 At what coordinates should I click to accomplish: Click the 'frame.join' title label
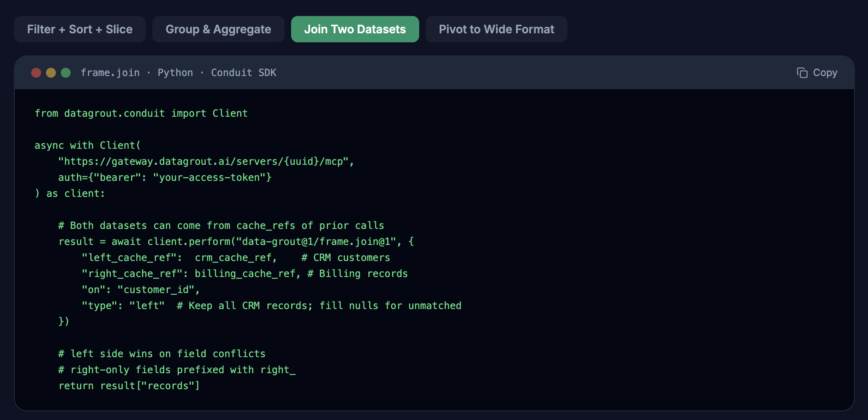[x=110, y=73]
